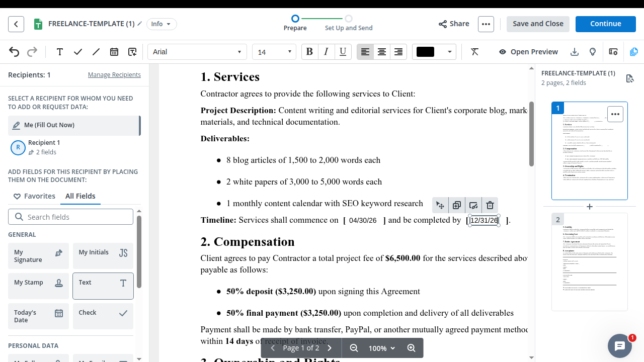
Task: Go to previous page arrow
Action: click(x=273, y=348)
